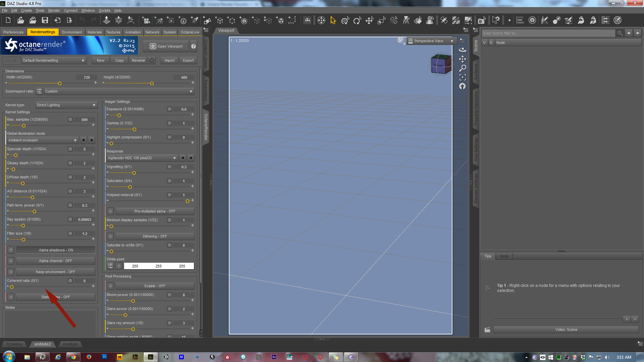The height and width of the screenshot is (362, 644).
Task: Switch to the Environment tab
Action: point(71,32)
